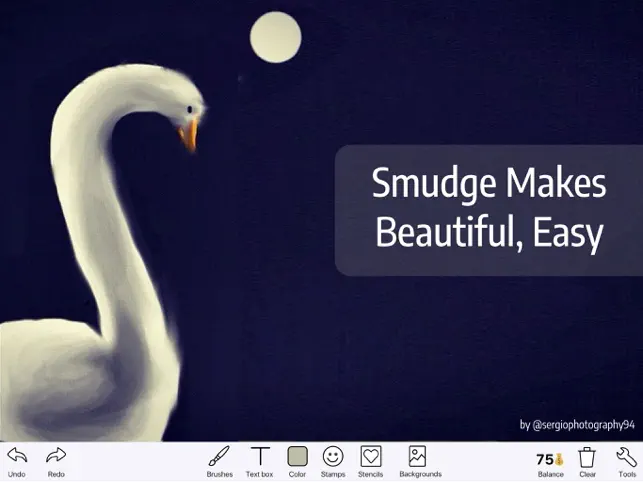The image size is (643, 482).
Task: Click the Clear trash can icon
Action: click(x=587, y=457)
